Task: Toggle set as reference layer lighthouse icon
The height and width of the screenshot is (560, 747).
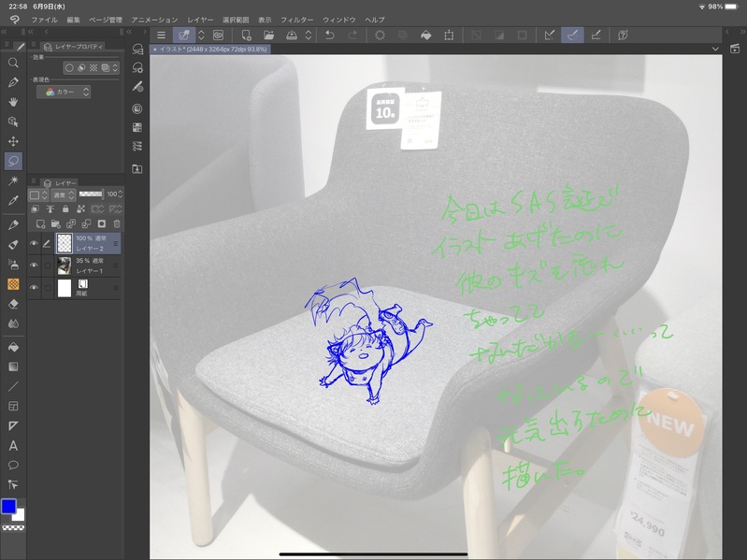Action: tap(50, 209)
